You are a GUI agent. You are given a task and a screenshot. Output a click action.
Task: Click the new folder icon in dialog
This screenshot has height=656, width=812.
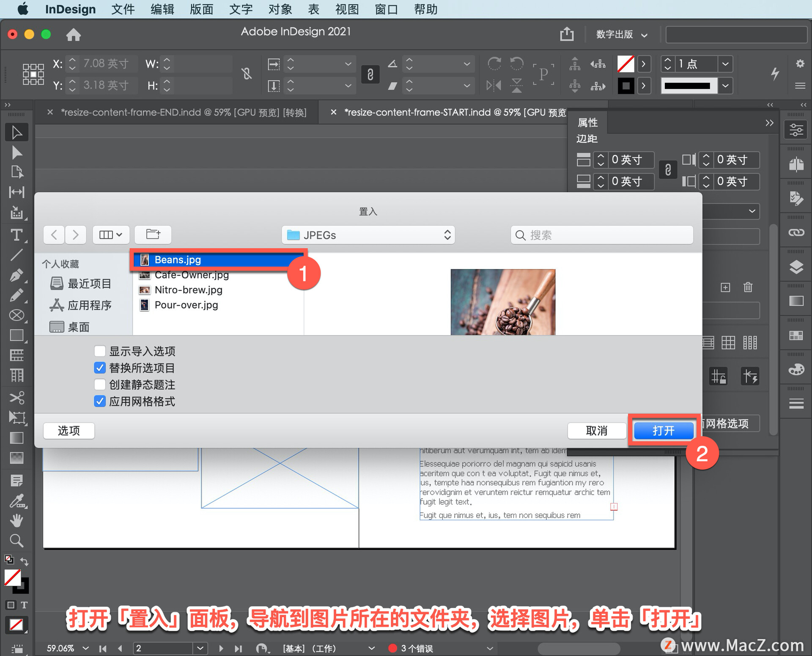(x=153, y=235)
